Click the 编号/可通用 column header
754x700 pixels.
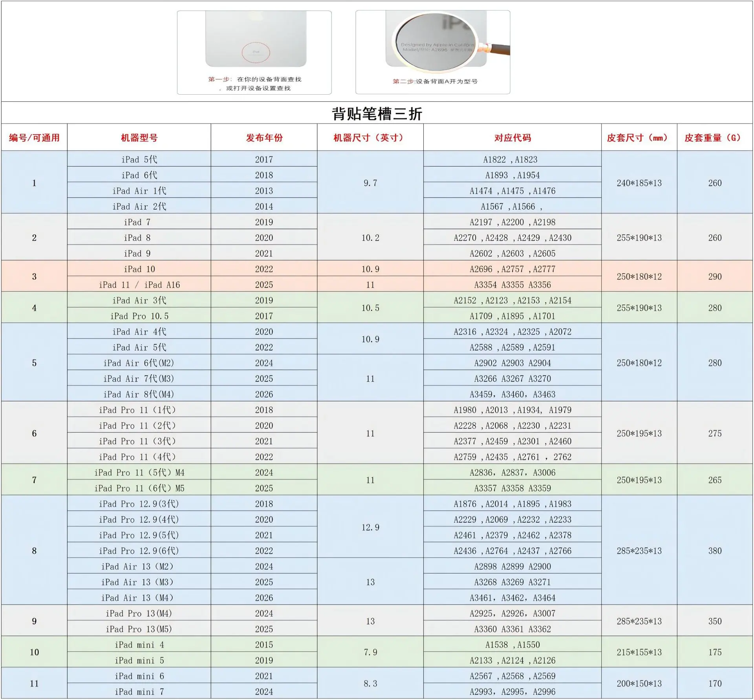[34, 138]
